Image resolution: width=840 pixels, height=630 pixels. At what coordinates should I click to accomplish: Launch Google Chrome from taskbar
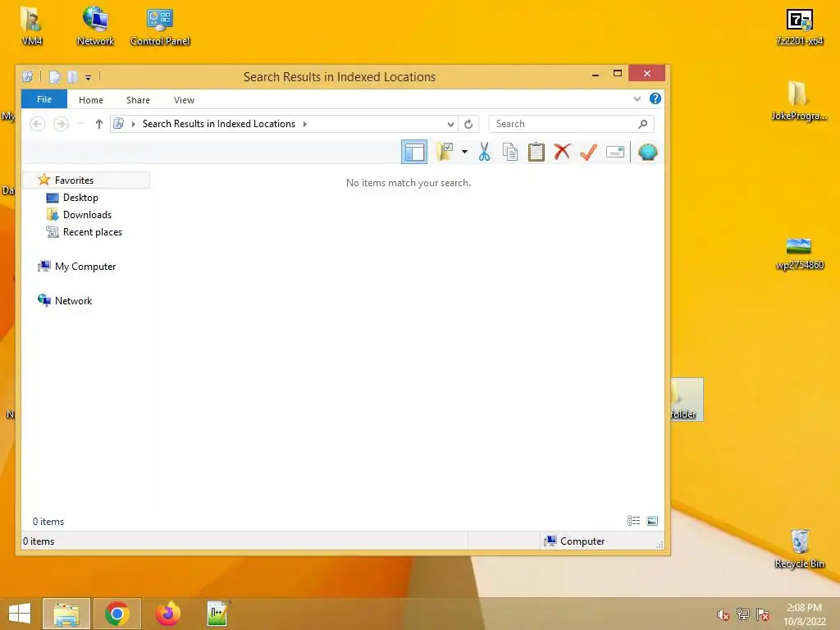(117, 614)
